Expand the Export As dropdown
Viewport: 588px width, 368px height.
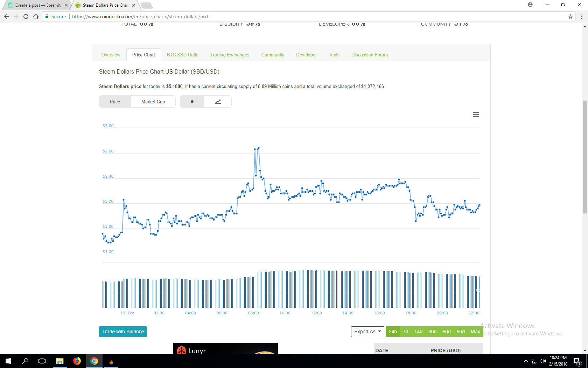(367, 332)
